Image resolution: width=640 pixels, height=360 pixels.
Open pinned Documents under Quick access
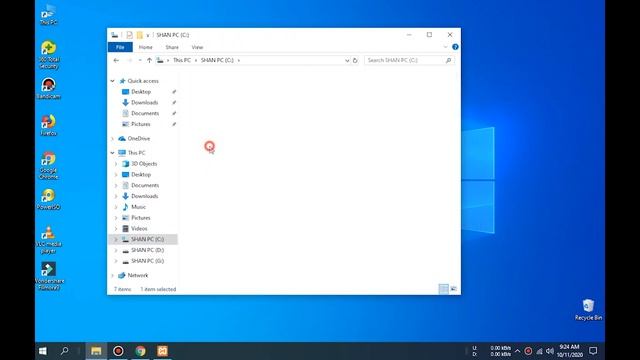coord(145,113)
